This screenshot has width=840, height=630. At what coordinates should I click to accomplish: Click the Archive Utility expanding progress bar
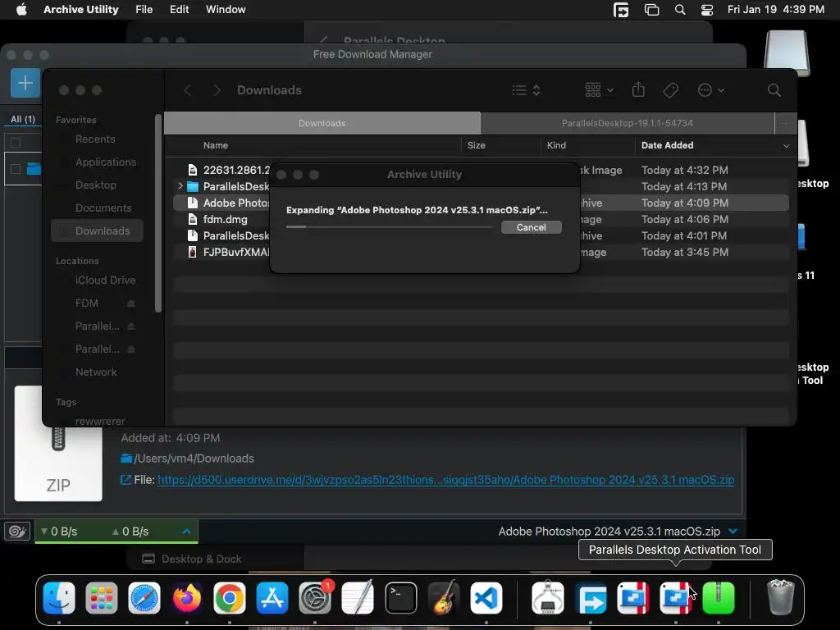(389, 227)
